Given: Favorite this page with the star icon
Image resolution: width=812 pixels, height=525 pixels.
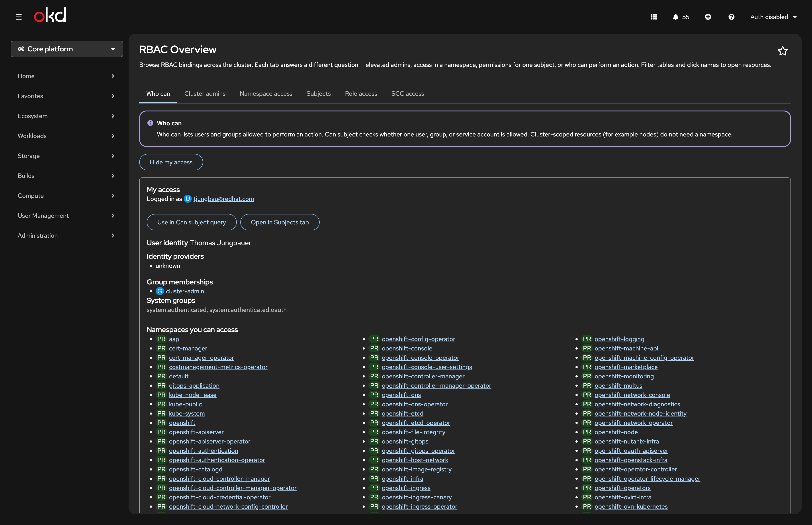Looking at the screenshot, I should 782,51.
